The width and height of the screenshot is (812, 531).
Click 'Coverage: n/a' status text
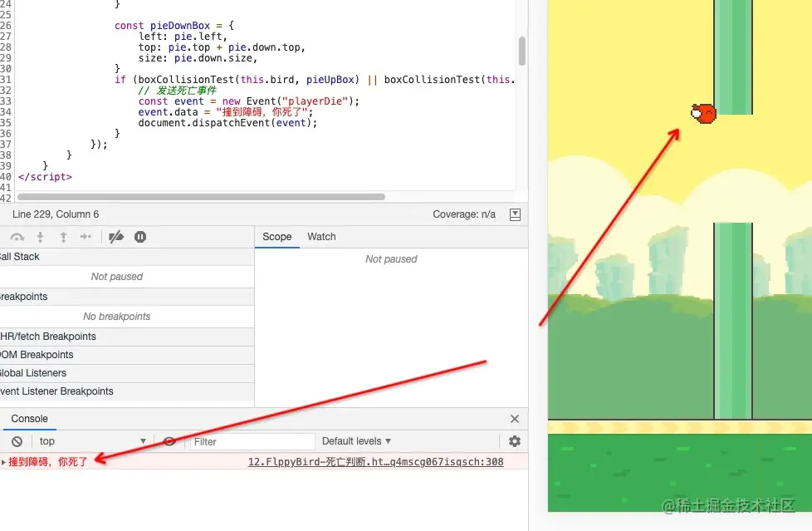[464, 214]
